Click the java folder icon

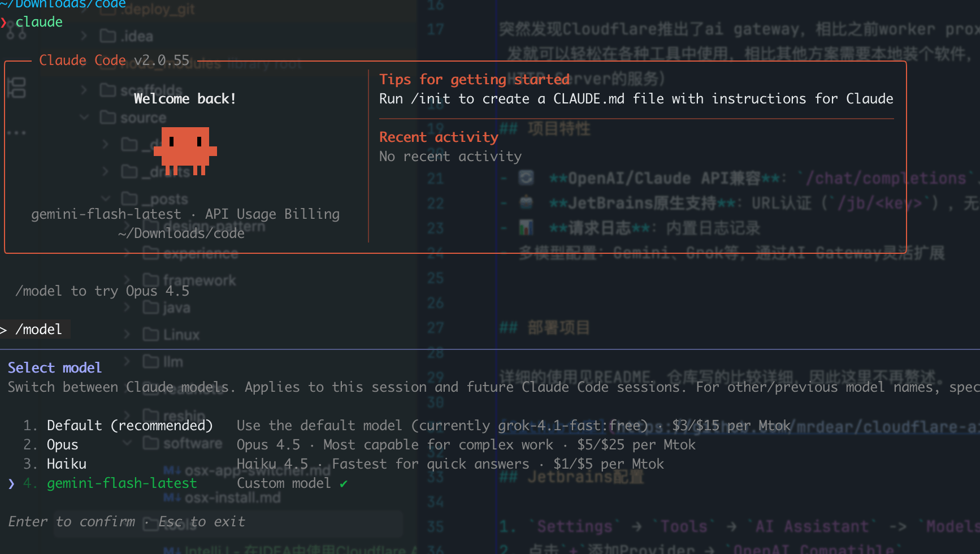click(150, 308)
